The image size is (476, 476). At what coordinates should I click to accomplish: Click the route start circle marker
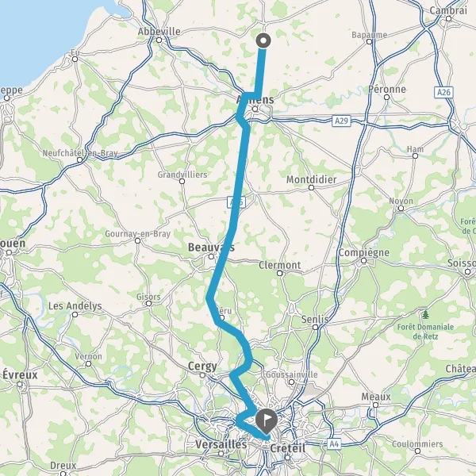[x=263, y=40]
